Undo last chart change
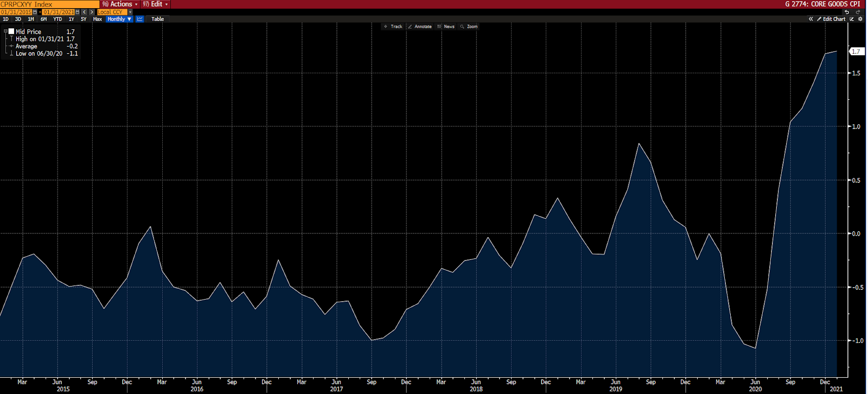Image resolution: width=868 pixels, height=394 pixels. 847,12
